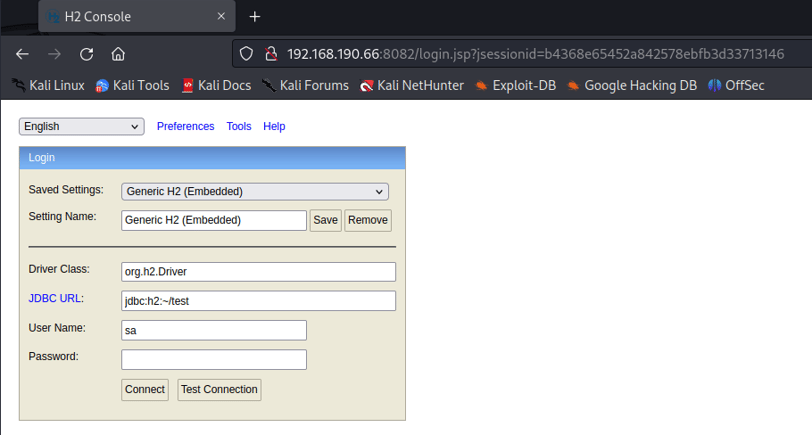Close the H2 Console tab
This screenshot has width=812, height=435.
click(x=221, y=16)
